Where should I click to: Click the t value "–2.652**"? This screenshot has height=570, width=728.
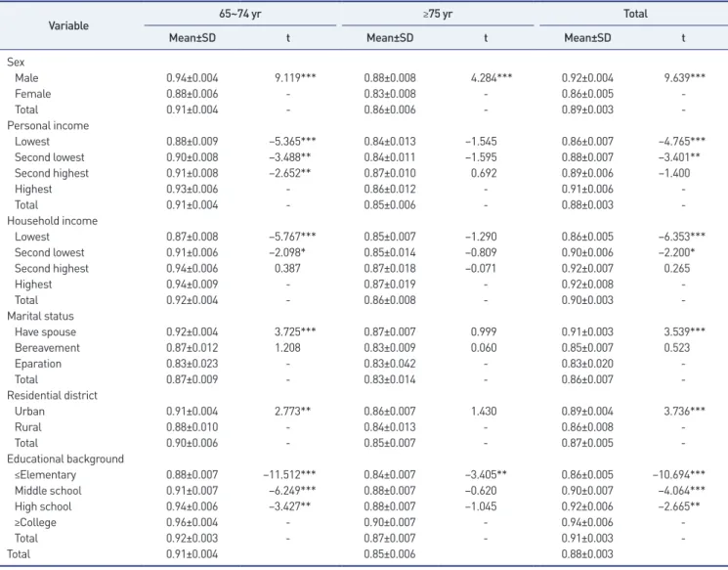coord(290,173)
